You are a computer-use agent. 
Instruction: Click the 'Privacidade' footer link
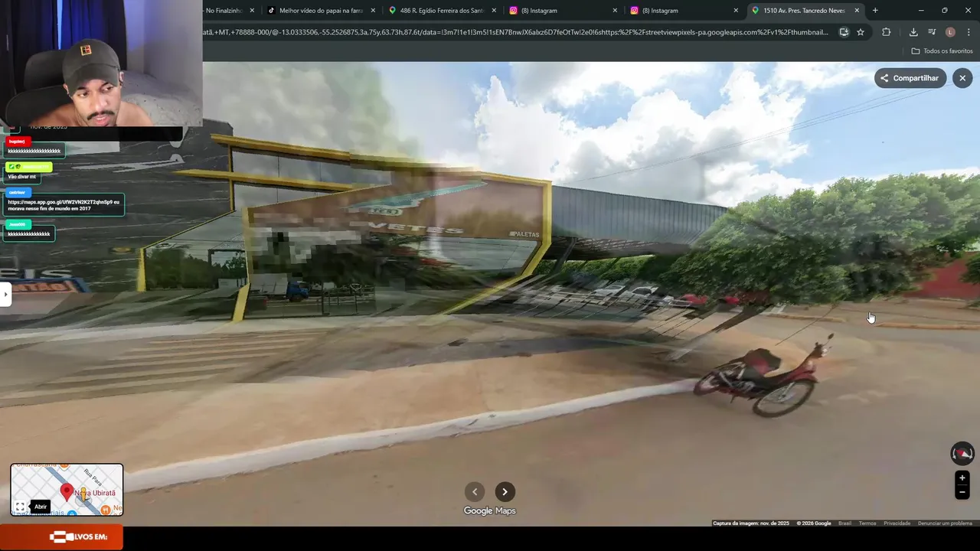pos(897,523)
